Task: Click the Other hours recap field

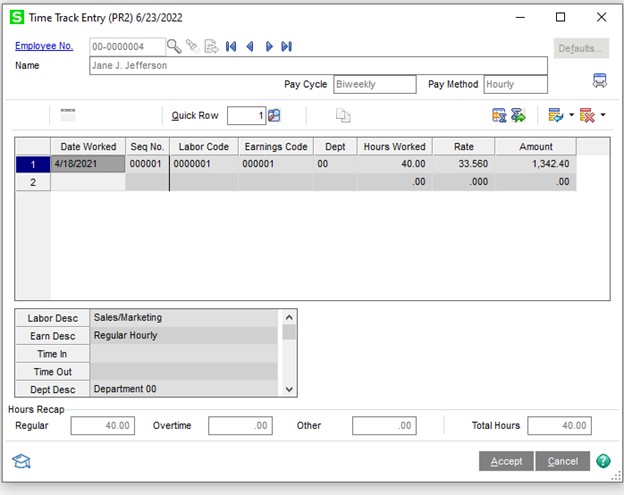Action: point(384,426)
